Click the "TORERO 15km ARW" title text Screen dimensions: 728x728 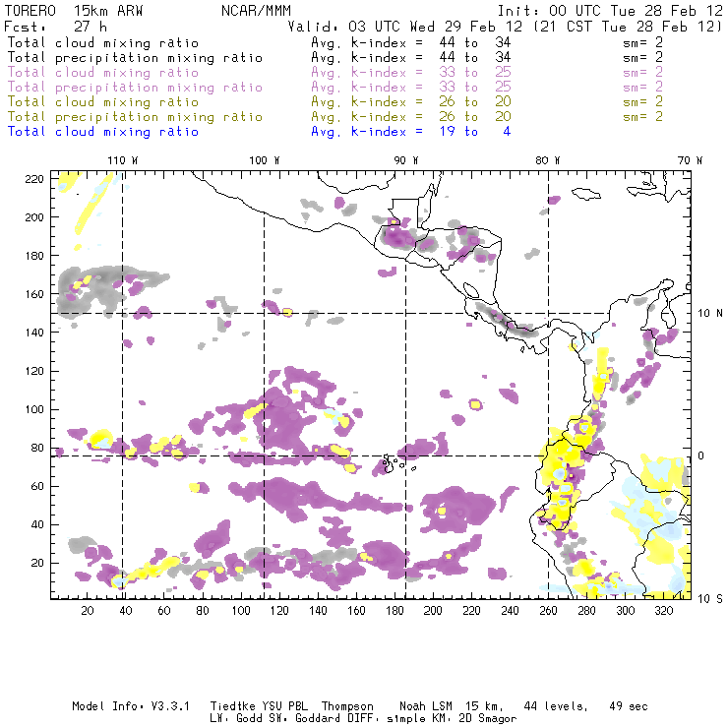click(x=74, y=11)
